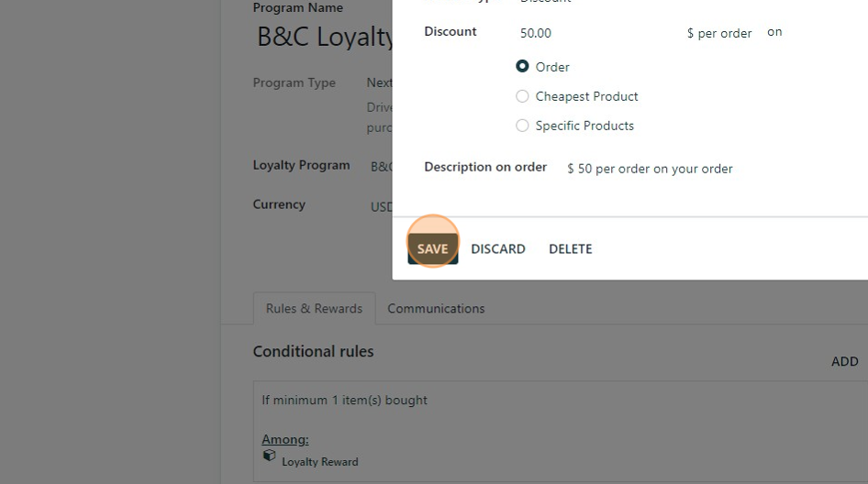Click the SAVE button in the dialog
This screenshot has width=868, height=484.
tap(432, 248)
